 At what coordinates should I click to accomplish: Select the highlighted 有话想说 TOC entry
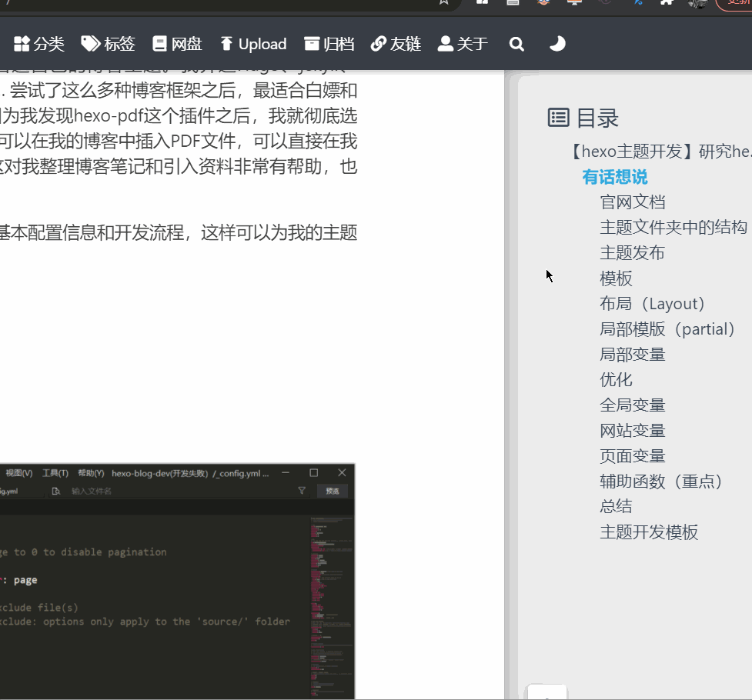pyautogui.click(x=614, y=177)
